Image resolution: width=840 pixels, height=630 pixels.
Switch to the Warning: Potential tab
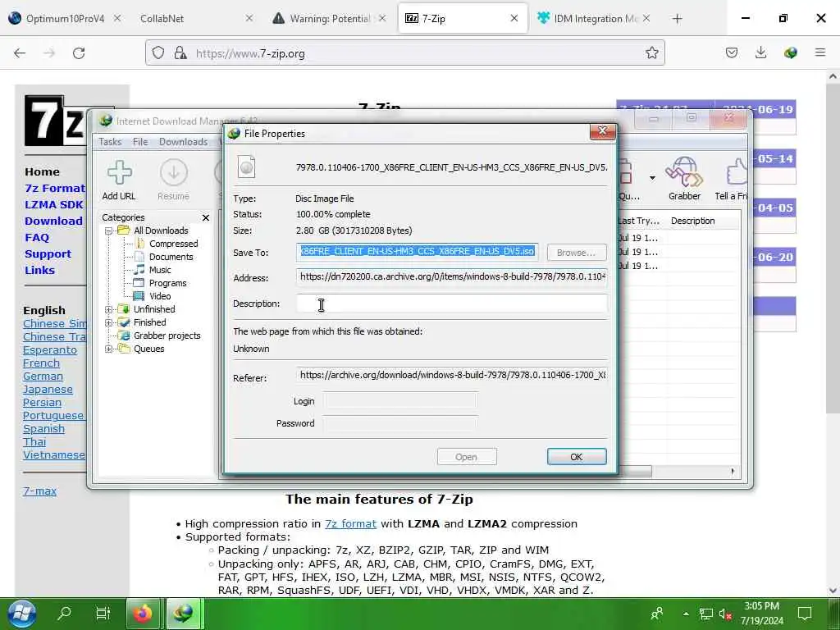tap(330, 19)
